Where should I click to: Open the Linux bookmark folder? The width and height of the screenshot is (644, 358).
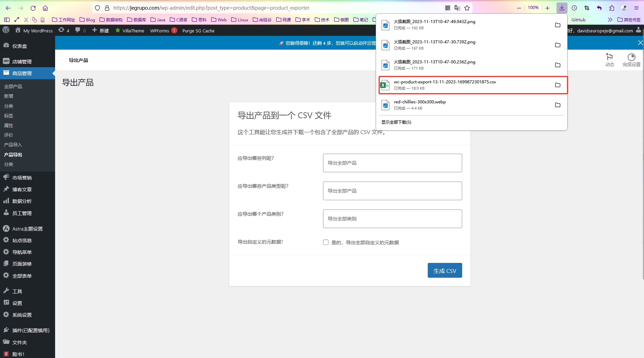240,20
